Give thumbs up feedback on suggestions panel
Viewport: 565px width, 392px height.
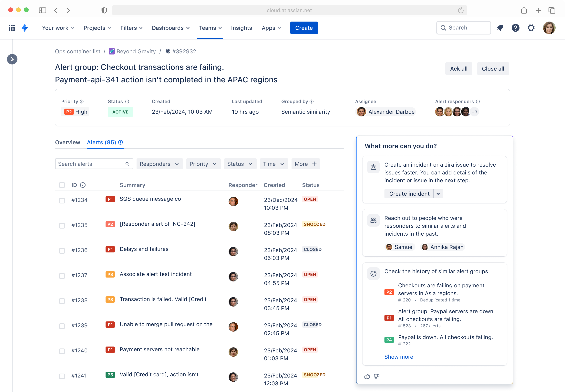pyautogui.click(x=367, y=376)
